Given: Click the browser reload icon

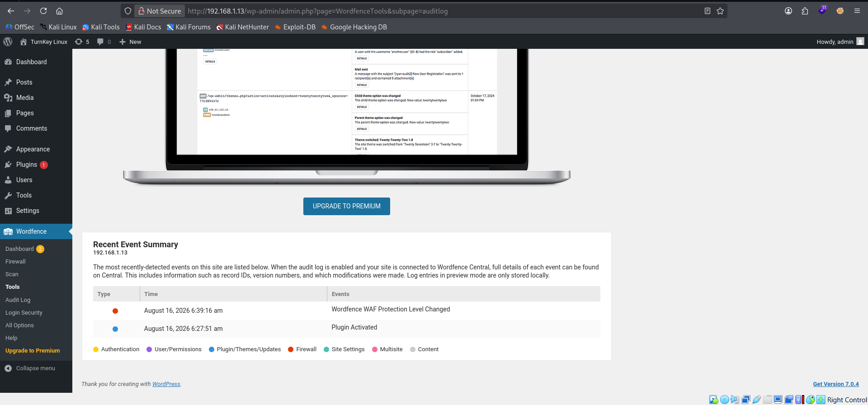Looking at the screenshot, I should pyautogui.click(x=43, y=11).
